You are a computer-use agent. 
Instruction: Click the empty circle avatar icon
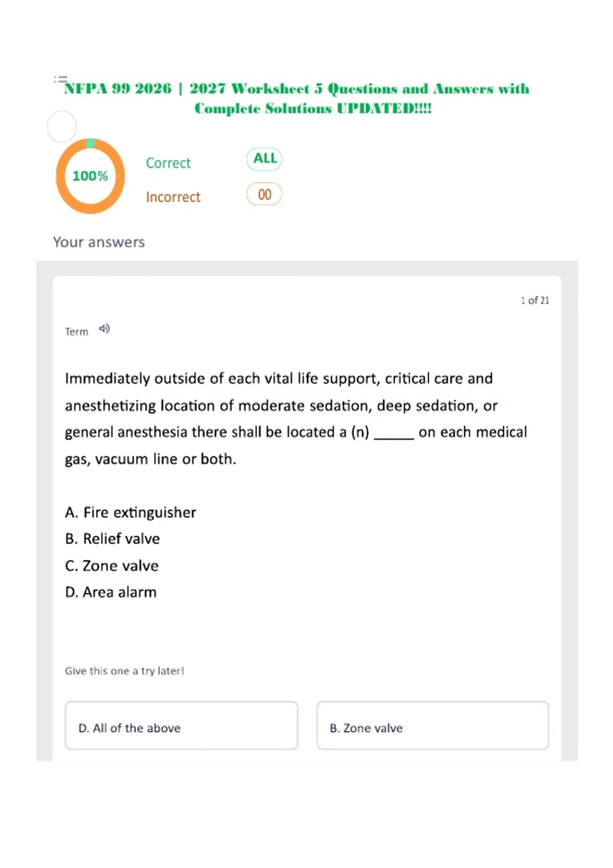(x=62, y=127)
